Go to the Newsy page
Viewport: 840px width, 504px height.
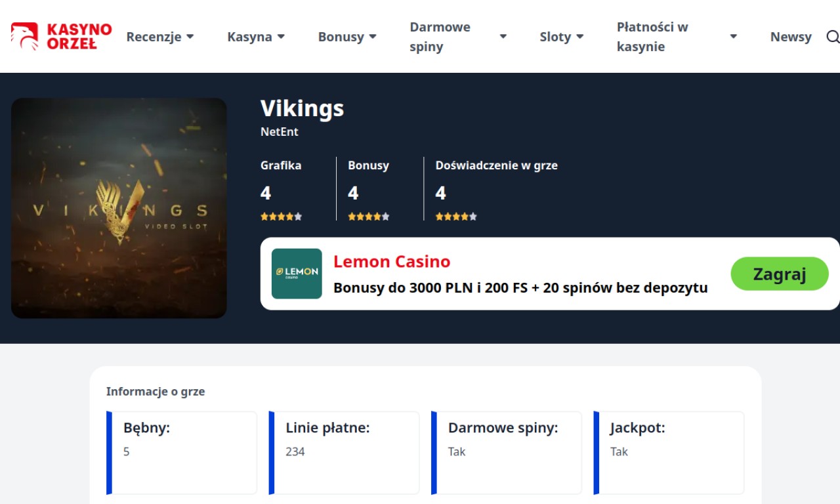coord(791,37)
